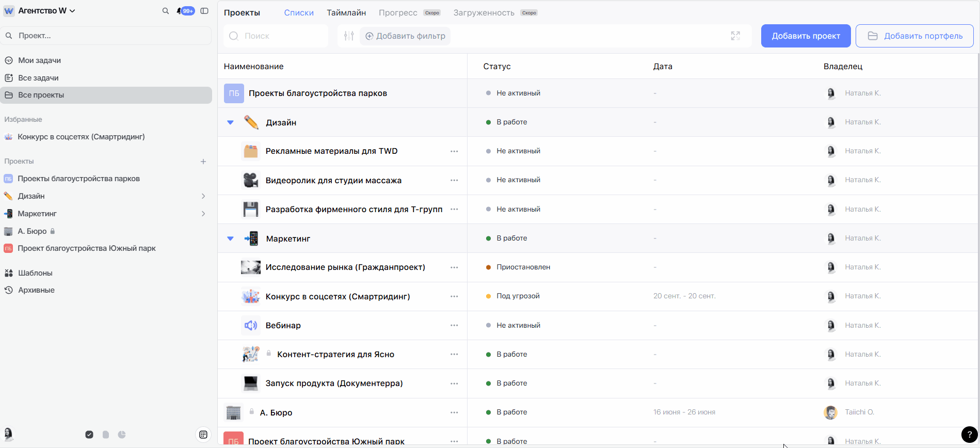Collapse the Маркетинг portfolio group in table
Screen dimensions: 980x448
point(231,238)
